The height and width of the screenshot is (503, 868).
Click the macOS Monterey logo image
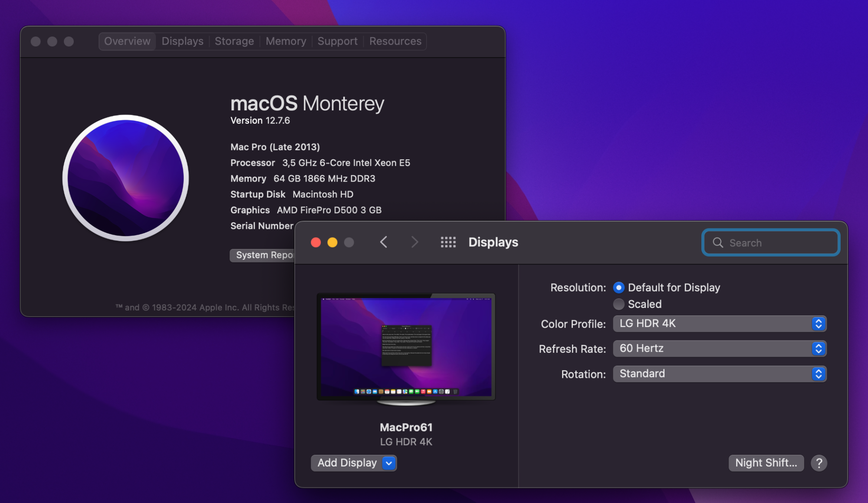[125, 178]
